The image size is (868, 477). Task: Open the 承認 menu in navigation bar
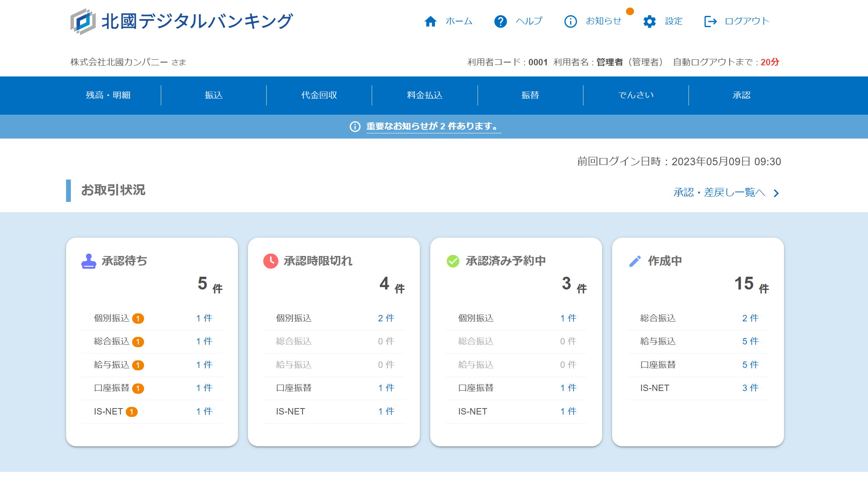tap(741, 95)
